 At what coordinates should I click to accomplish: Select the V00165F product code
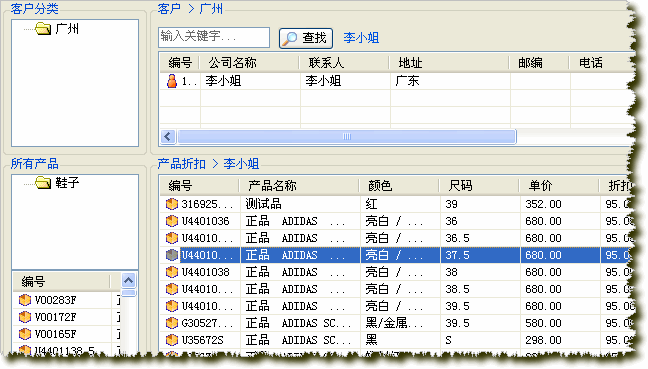[x=55, y=334]
